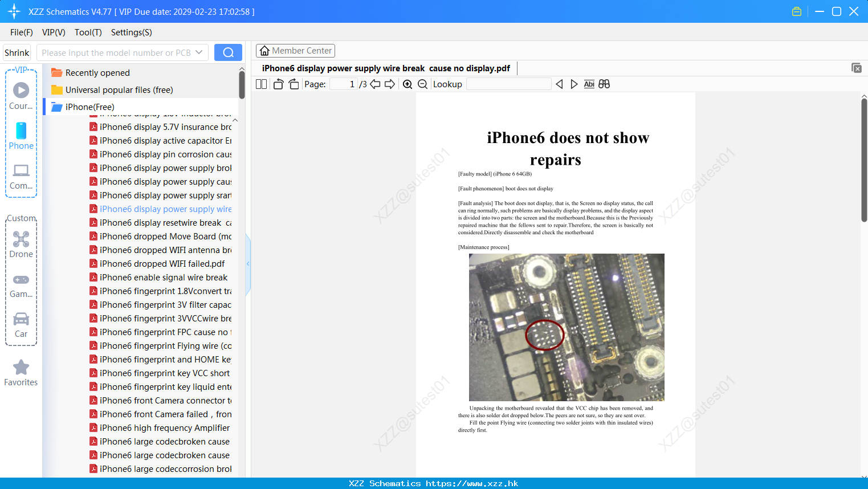Image resolution: width=868 pixels, height=489 pixels.
Task: Open 'iPhone6 display pin corrosion' file
Action: (161, 154)
